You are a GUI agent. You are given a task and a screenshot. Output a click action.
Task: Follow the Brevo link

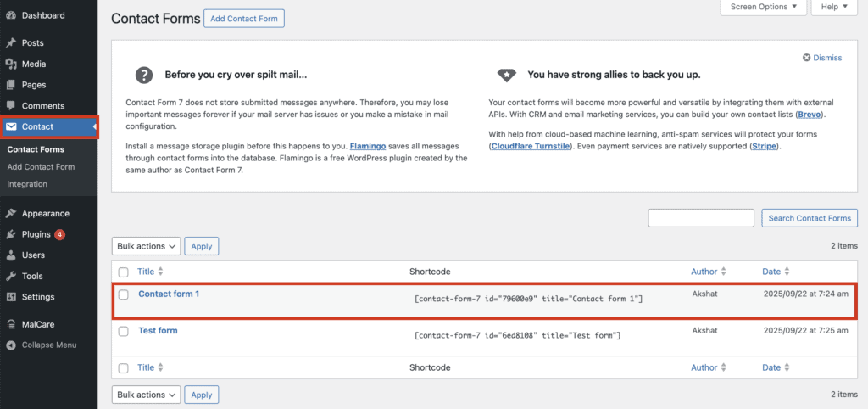(x=810, y=115)
